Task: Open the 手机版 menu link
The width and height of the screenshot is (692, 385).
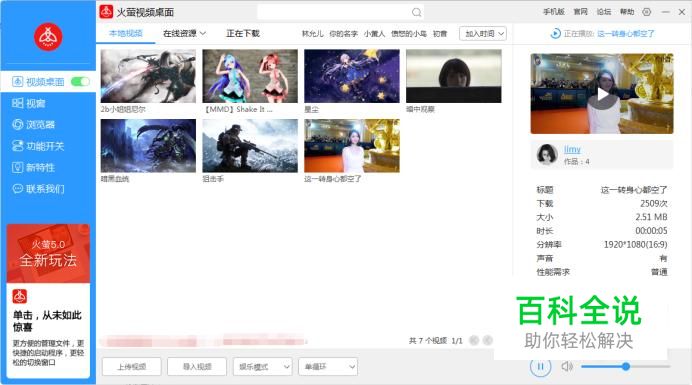Action: [554, 12]
